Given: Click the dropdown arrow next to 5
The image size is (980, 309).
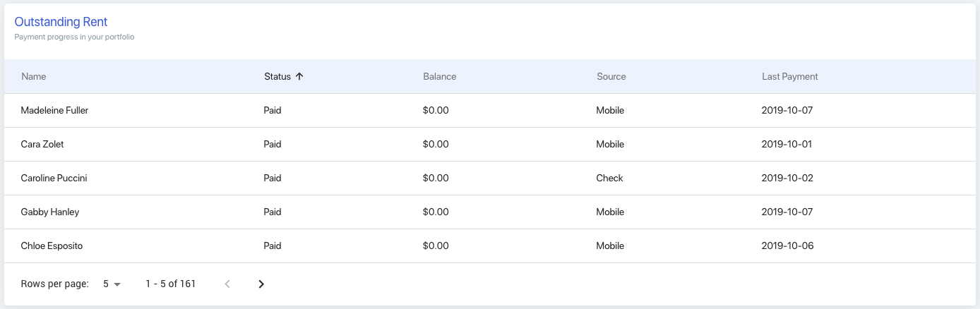Looking at the screenshot, I should (117, 284).
